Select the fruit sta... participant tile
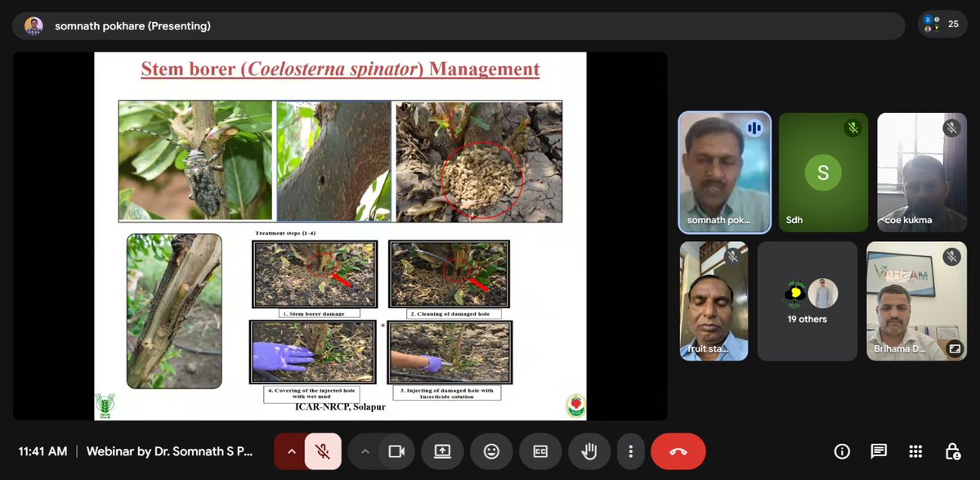The height and width of the screenshot is (480, 980). tap(714, 301)
